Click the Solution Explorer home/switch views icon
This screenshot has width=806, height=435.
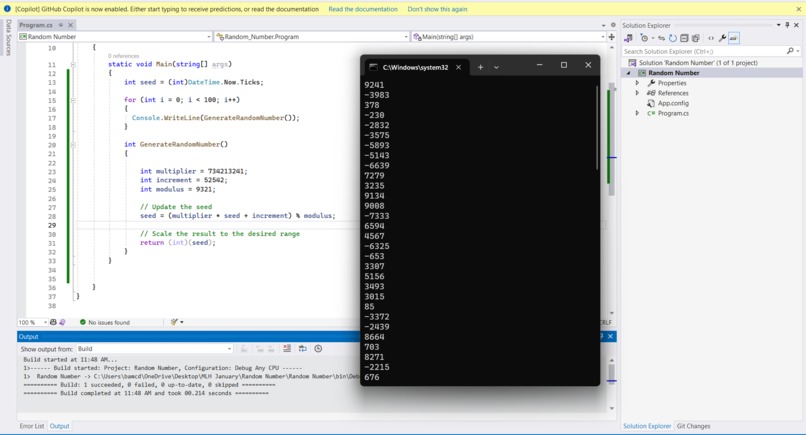pos(628,38)
